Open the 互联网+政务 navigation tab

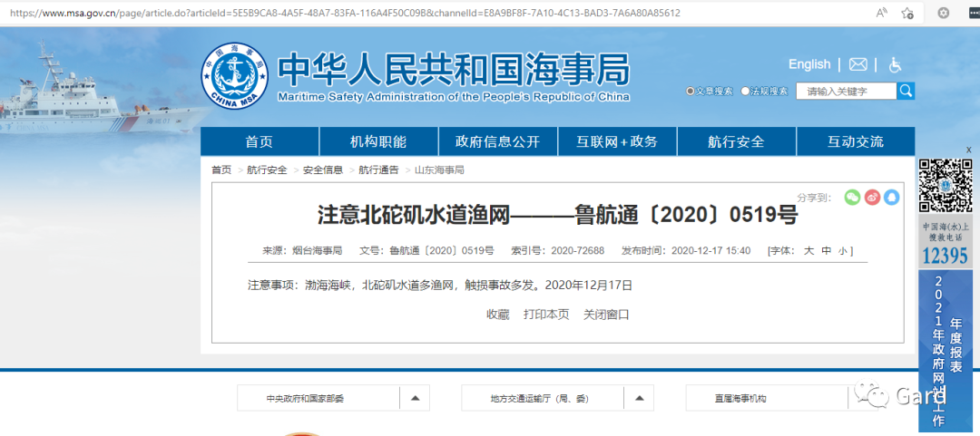coord(618,141)
